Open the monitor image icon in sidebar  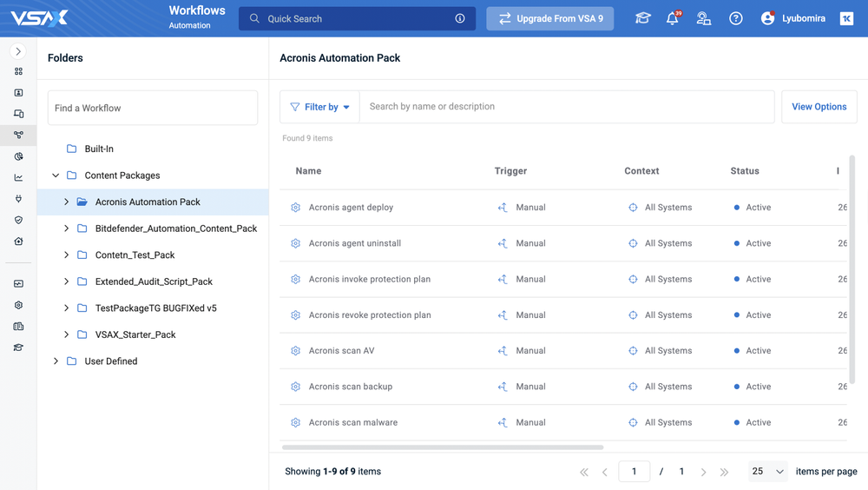coord(18,284)
